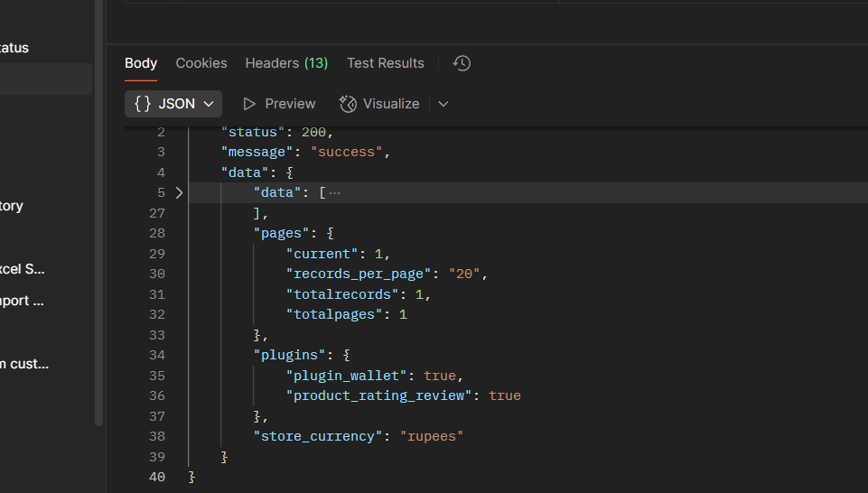
Task: Select the sidebar item ending in "tory"
Action: click(x=12, y=207)
